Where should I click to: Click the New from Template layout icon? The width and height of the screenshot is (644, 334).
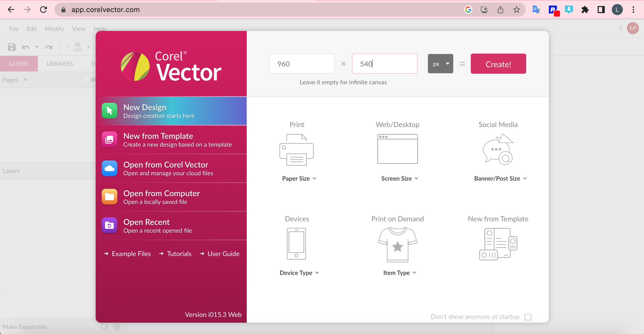pos(498,244)
